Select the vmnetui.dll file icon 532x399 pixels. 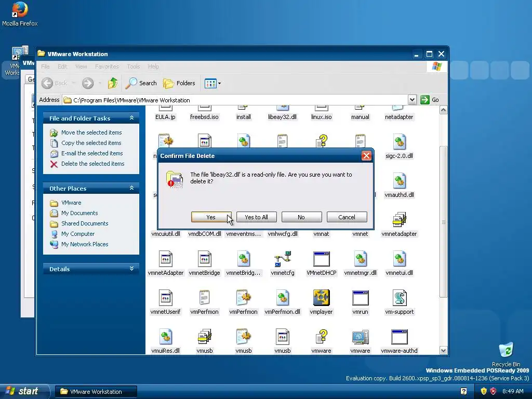(x=400, y=259)
